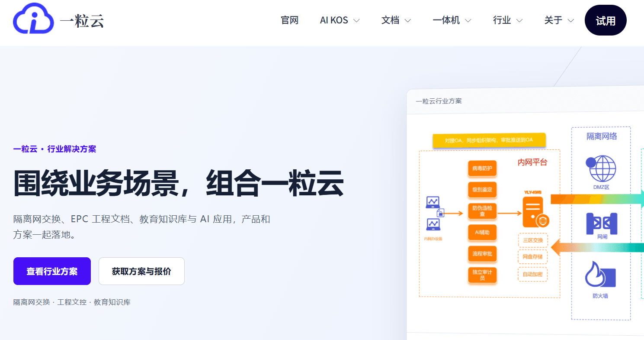Screen dimensions: 644x340
Task: Select the 级别鉴定 orange box
Action: [482, 190]
